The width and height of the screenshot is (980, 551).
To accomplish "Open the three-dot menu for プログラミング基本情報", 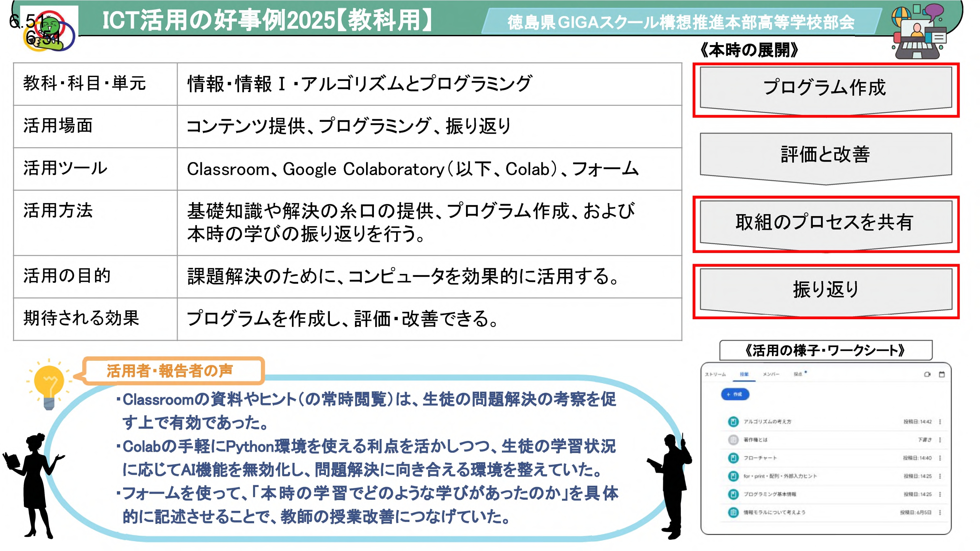I will 940,494.
